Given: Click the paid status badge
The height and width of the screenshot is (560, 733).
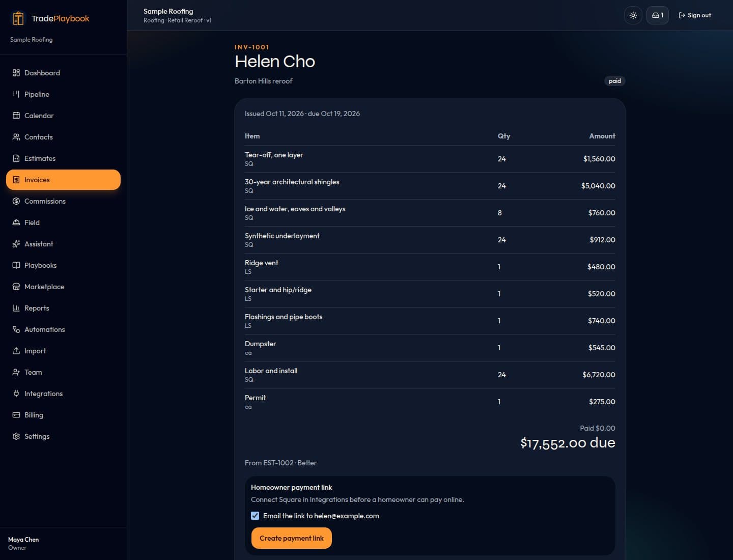Looking at the screenshot, I should coord(615,81).
